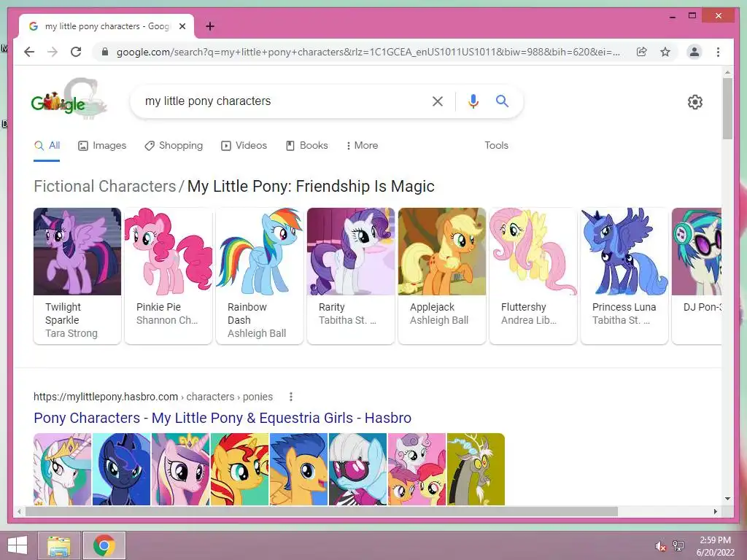Screen dimensions: 747x560
Task: Click the Princess Cadance thumbnail image
Action: click(x=181, y=469)
